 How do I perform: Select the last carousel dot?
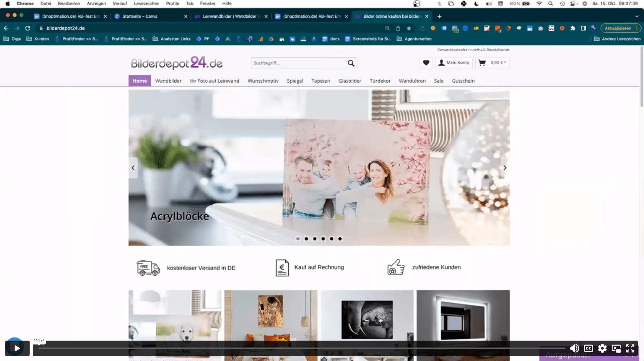[x=340, y=239]
